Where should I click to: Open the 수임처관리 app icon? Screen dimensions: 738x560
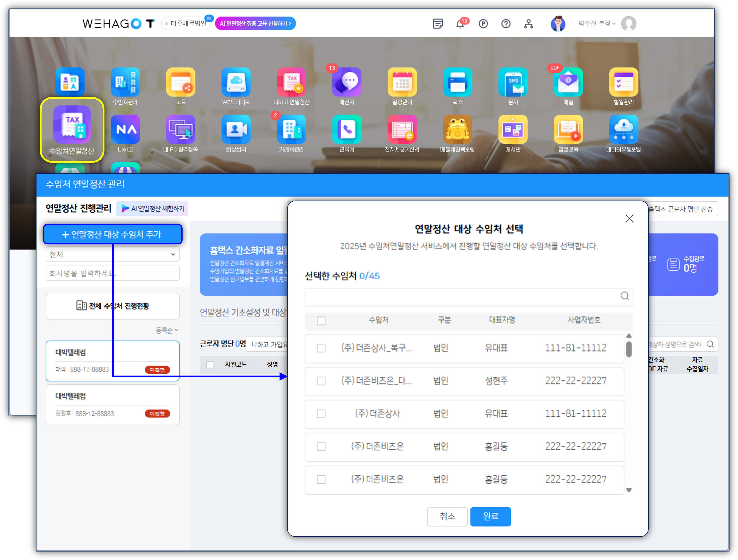click(125, 82)
